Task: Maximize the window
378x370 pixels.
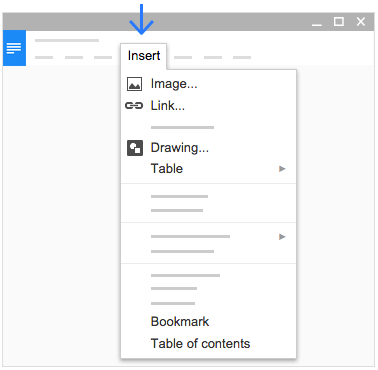Action: [x=339, y=22]
